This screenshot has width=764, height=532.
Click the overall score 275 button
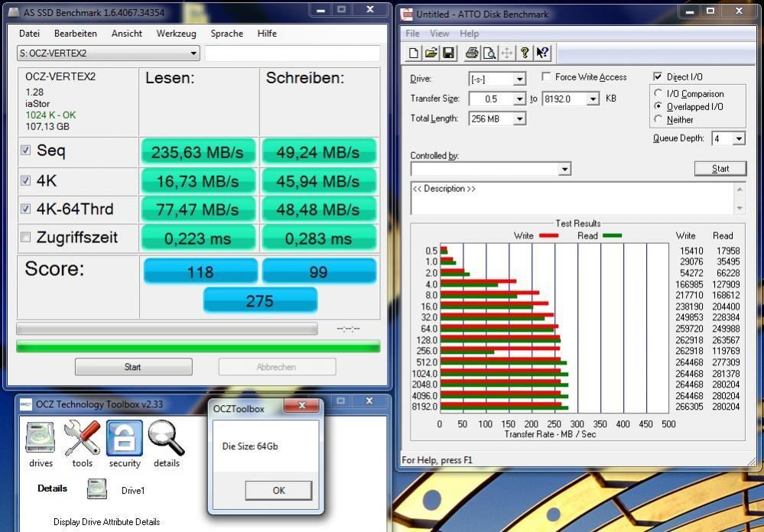[260, 300]
